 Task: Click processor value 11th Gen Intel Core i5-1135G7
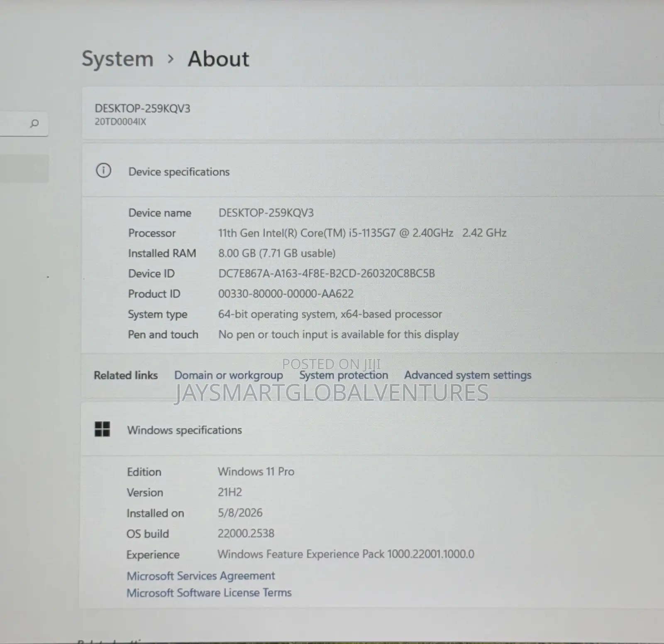[x=362, y=233]
